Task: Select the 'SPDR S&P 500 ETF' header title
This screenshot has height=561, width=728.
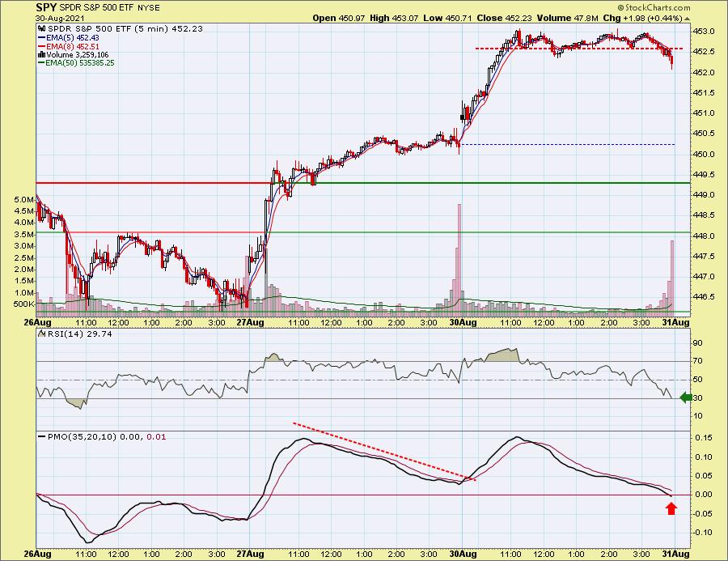Action: point(96,8)
